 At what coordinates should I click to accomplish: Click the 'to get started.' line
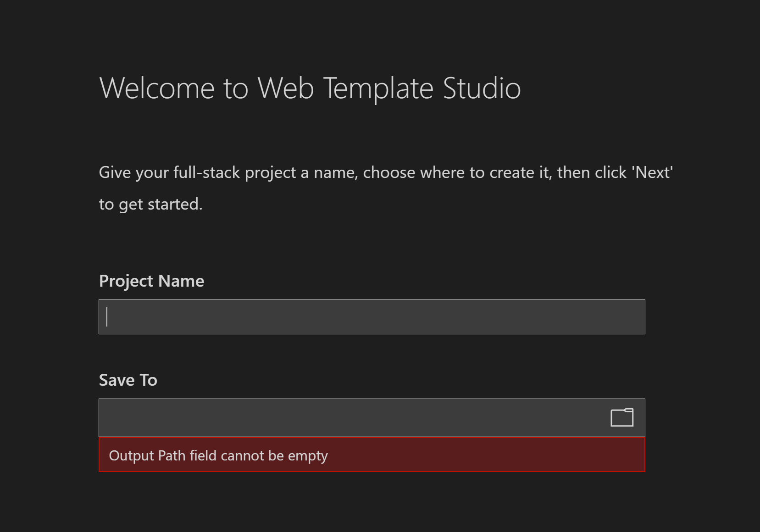click(150, 204)
